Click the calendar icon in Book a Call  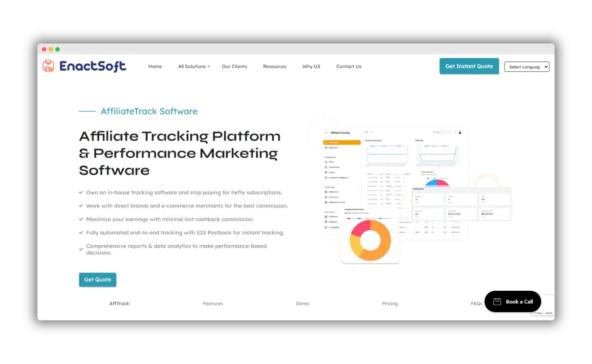tap(497, 302)
